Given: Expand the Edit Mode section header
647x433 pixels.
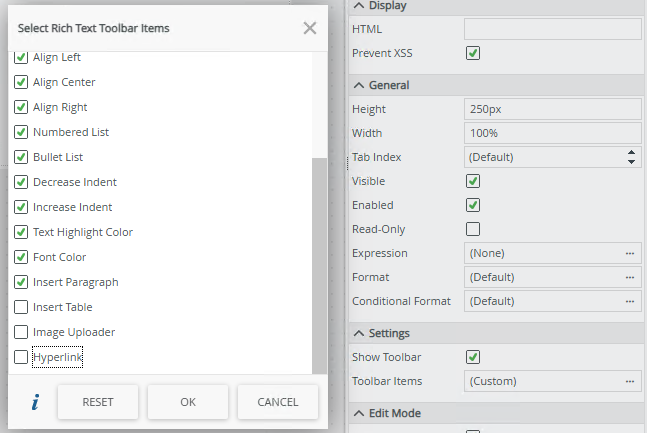Looking at the screenshot, I should (359, 413).
